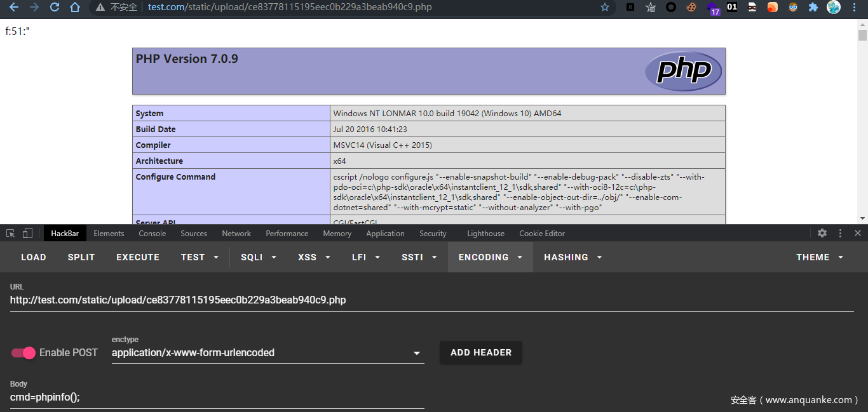
Task: Switch to the Console DevTools tab
Action: click(153, 234)
